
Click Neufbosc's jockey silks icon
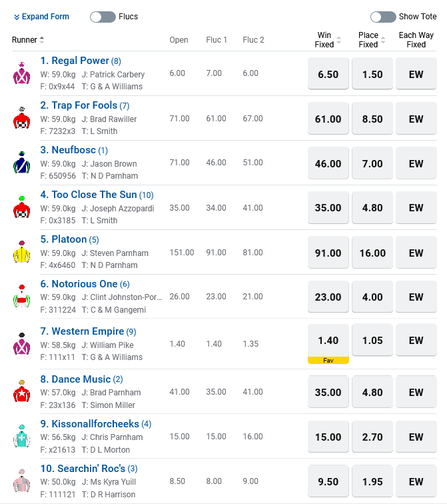coord(22,163)
